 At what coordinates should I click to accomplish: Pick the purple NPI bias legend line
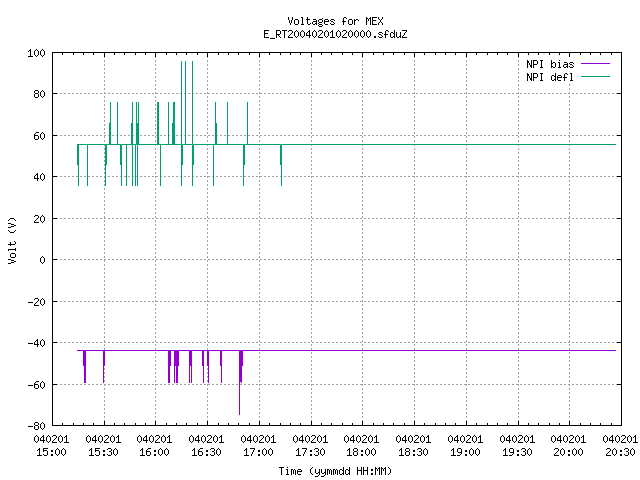(x=595, y=64)
